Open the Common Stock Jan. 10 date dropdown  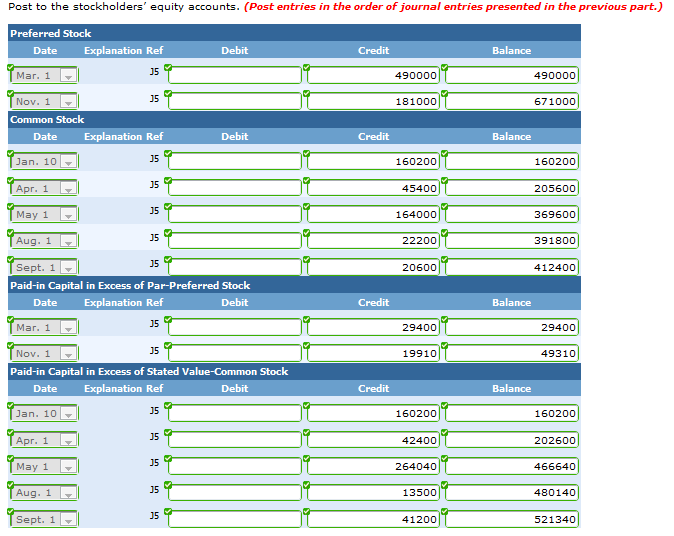(43, 162)
